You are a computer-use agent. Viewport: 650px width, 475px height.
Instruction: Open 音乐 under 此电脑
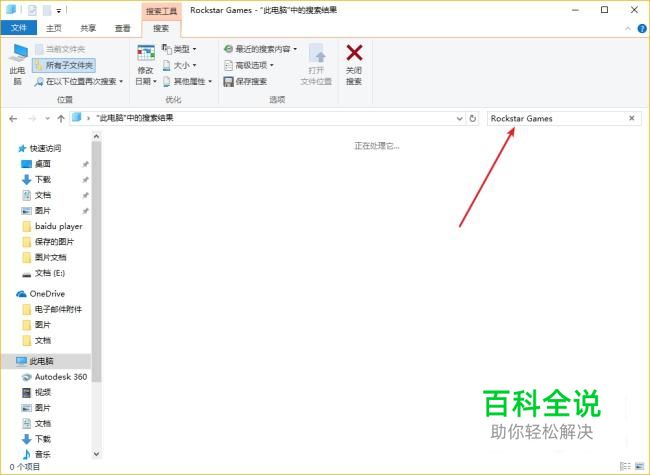[x=36, y=454]
